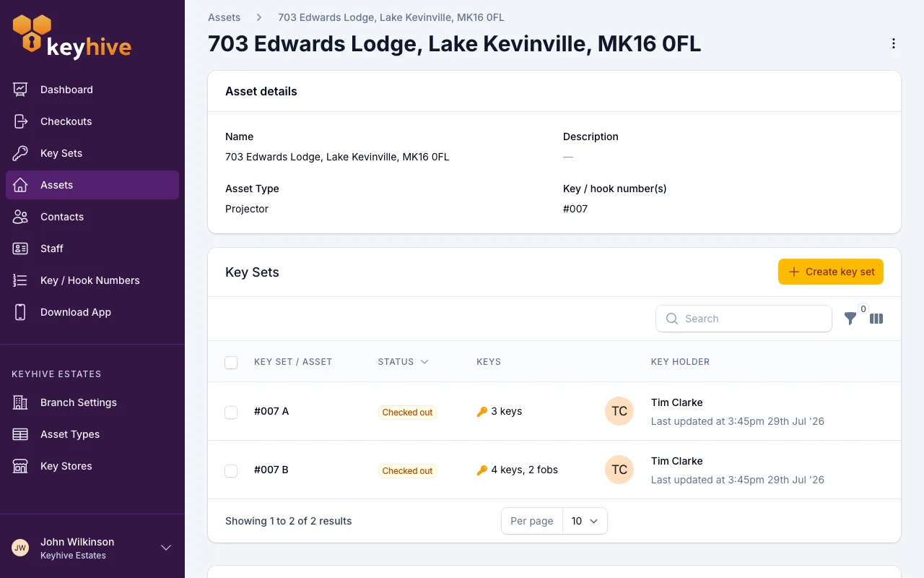Screen dimensions: 924x578
Task: Toggle table columns icon
Action: tap(876, 319)
